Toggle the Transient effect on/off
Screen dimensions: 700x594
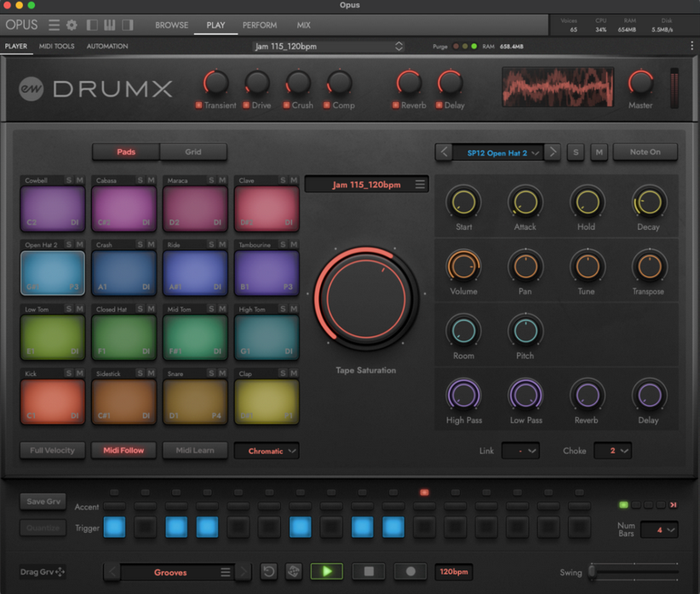pyautogui.click(x=198, y=106)
